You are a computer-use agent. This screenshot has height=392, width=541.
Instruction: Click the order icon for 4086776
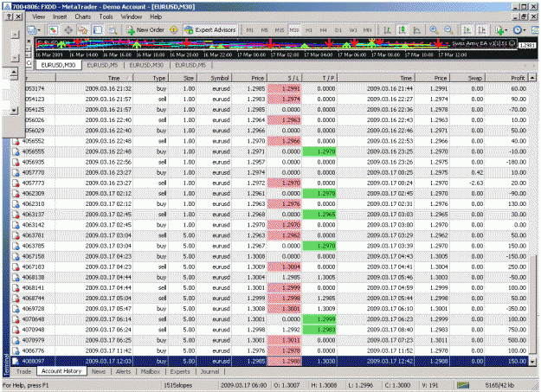(x=16, y=351)
